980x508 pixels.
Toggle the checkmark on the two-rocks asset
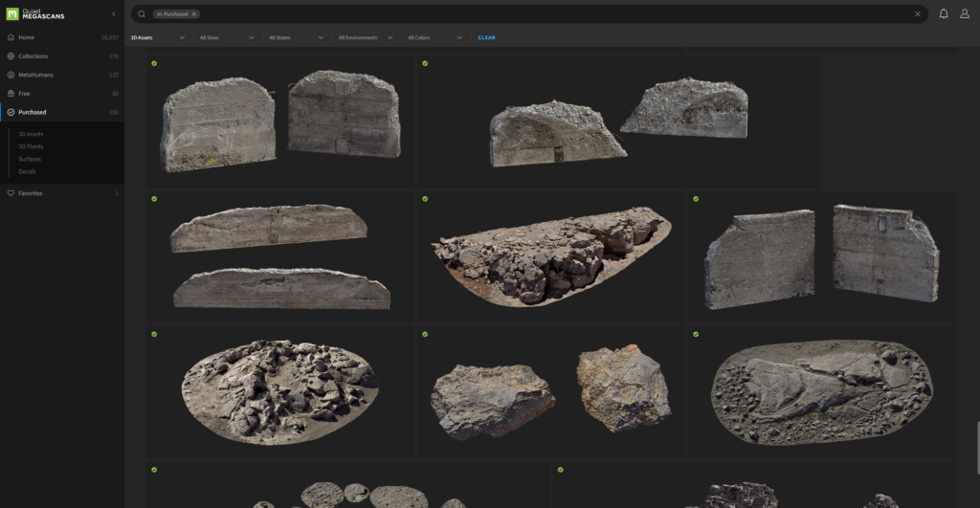pyautogui.click(x=425, y=334)
